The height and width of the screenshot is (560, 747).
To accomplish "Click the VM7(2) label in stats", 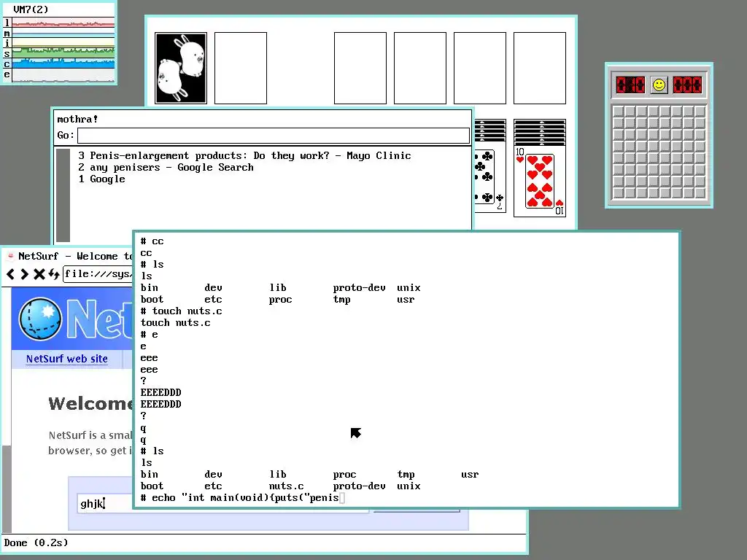I will click(31, 9).
